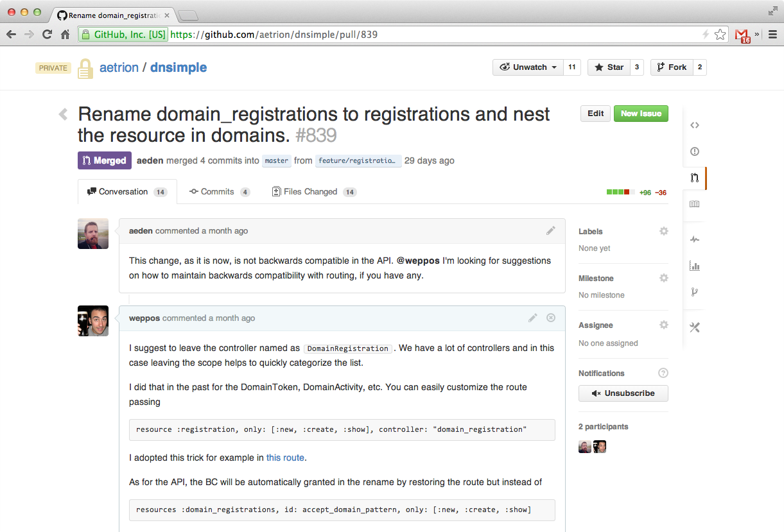Edit weppos's comment with pencil icon
This screenshot has height=532, width=784.
pos(533,318)
